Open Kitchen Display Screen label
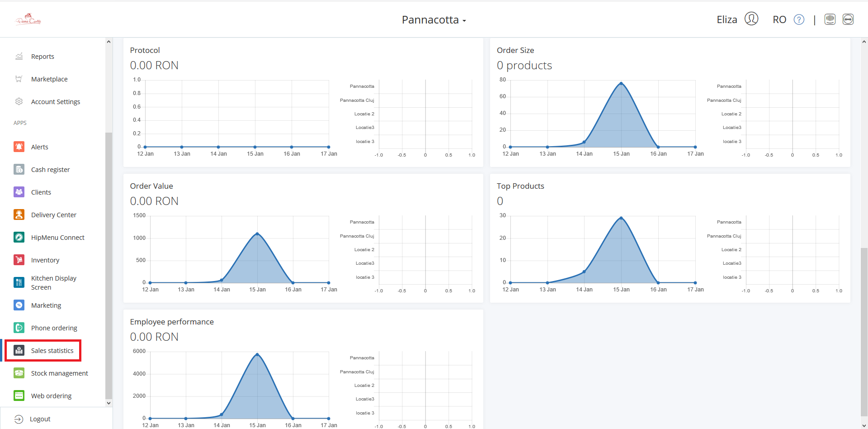Screen dimensions: 868x429 (x=54, y=283)
